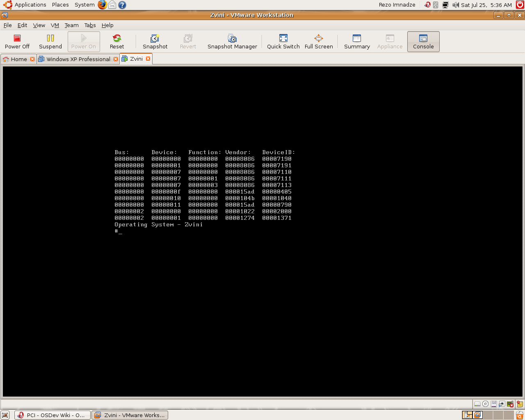Image resolution: width=525 pixels, height=420 pixels.
Task: Minimize the VMware Workstation window
Action: pos(498,15)
